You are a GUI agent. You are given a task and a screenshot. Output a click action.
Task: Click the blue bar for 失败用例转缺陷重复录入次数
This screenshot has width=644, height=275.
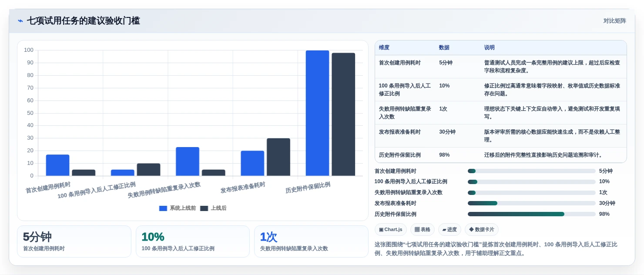(x=188, y=161)
